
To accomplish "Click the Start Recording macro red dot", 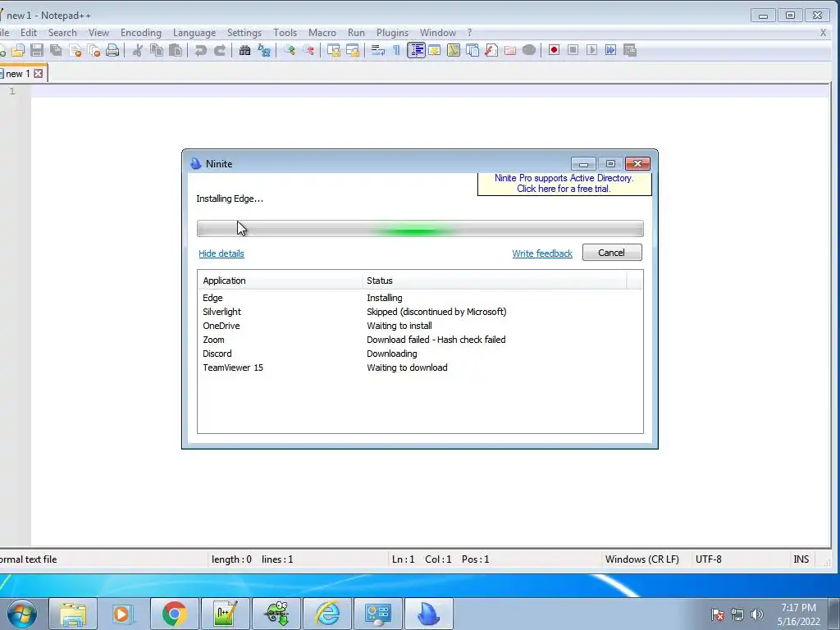I will (554, 50).
